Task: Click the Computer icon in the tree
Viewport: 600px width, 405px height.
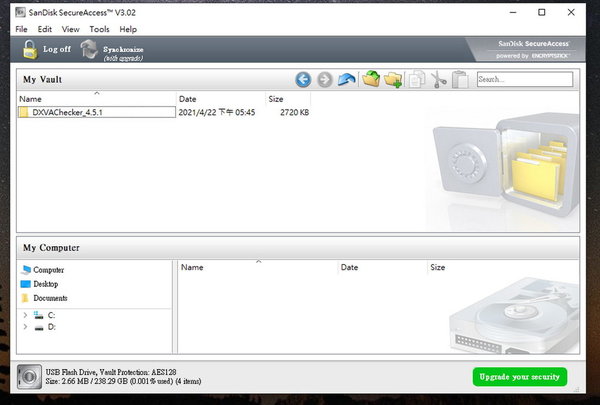Action: (26, 270)
